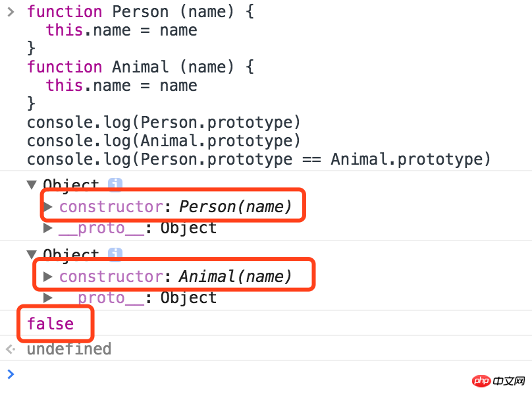This screenshot has height=394, width=532.
Task: Click the function Animal declaration line
Action: point(140,67)
